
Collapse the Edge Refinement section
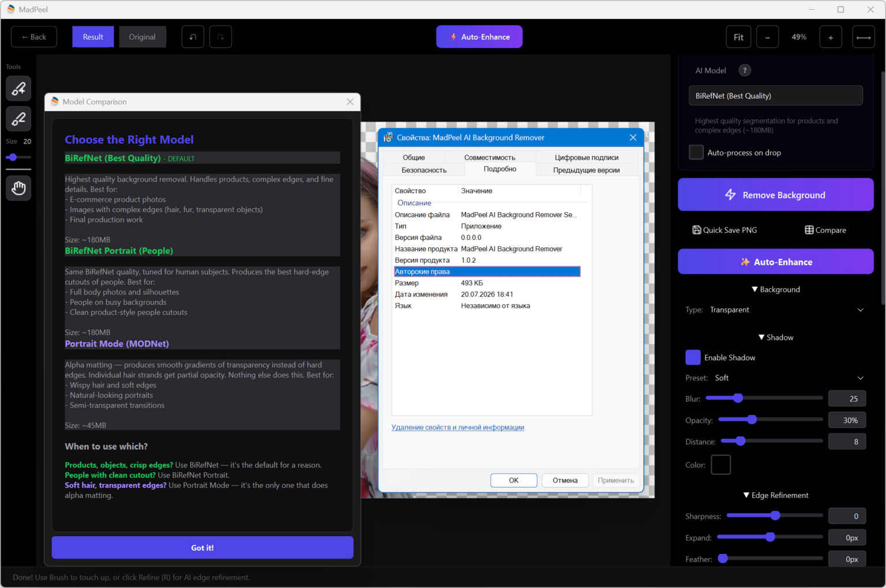(776, 495)
